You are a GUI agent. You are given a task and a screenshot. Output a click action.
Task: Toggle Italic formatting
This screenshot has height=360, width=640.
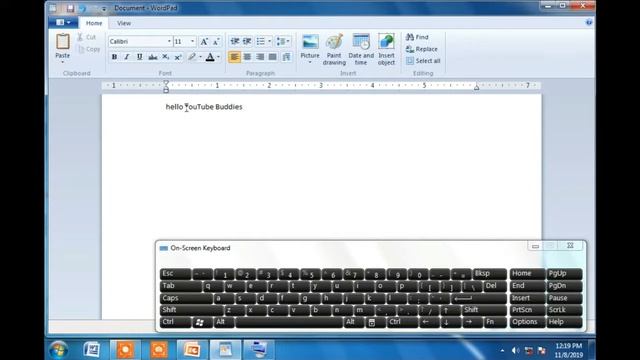pyautogui.click(x=127, y=57)
